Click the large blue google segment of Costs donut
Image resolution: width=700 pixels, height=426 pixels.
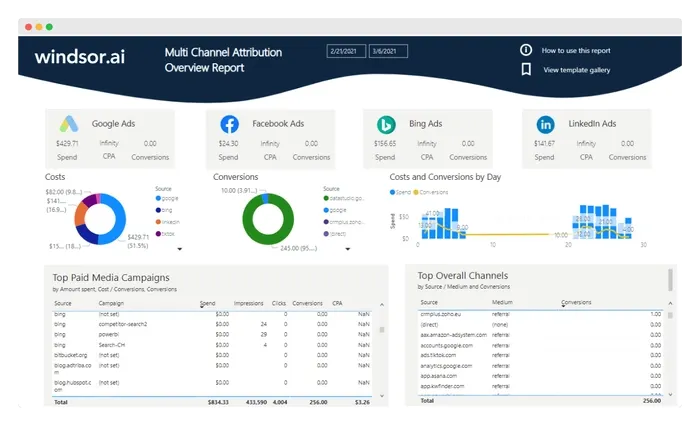coord(119,221)
